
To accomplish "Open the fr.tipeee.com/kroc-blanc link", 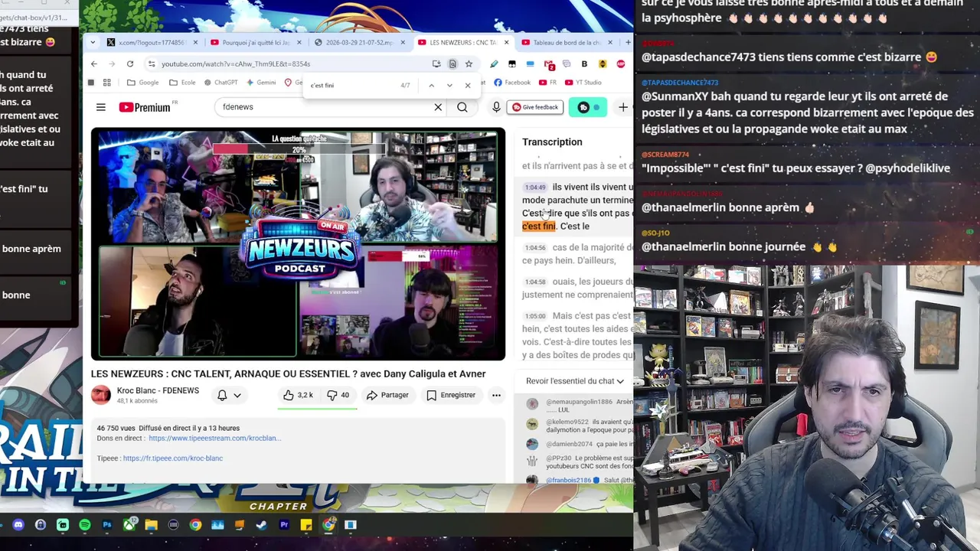I will (x=173, y=458).
